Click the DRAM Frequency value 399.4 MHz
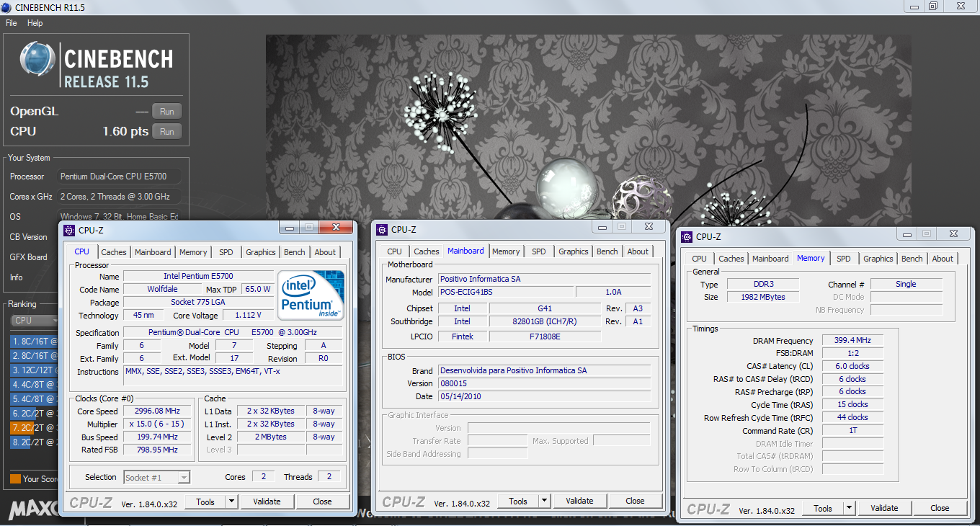The width and height of the screenshot is (980, 526). point(852,341)
